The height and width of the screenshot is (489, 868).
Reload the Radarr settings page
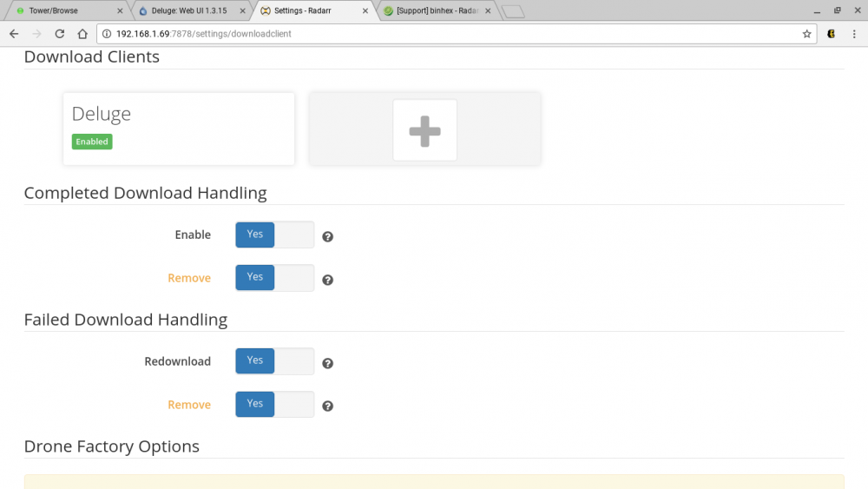point(60,34)
